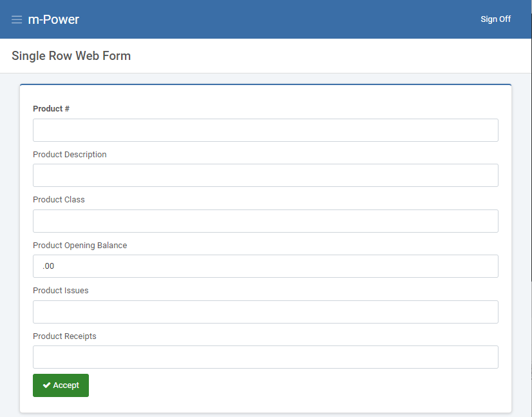Select the Product Description text box
The height and width of the screenshot is (417, 532).
click(265, 175)
